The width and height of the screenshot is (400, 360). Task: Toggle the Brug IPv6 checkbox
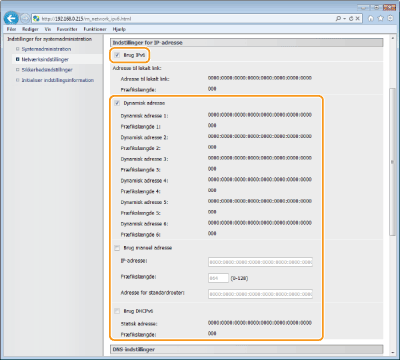click(117, 55)
